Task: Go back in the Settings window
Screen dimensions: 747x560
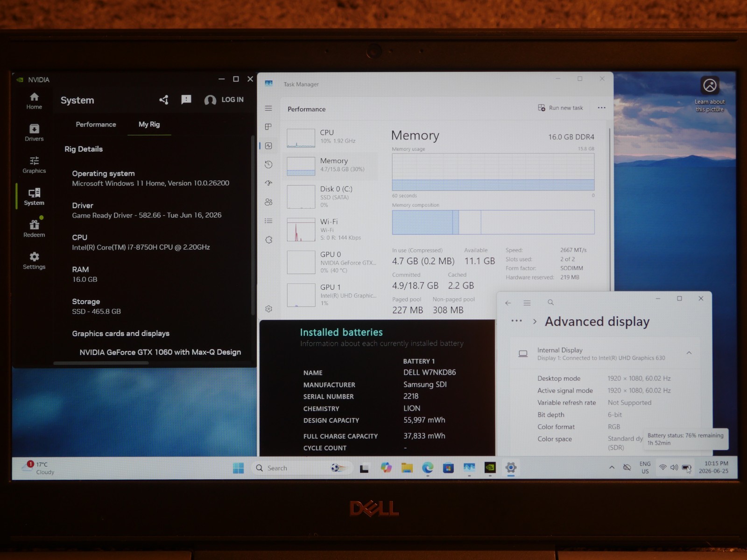Action: 508,303
